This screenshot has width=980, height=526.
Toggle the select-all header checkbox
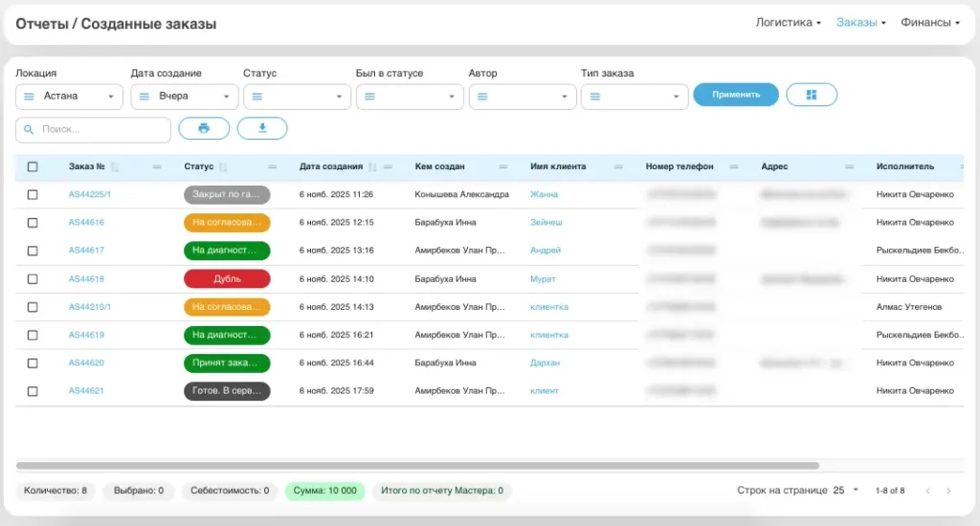33,166
